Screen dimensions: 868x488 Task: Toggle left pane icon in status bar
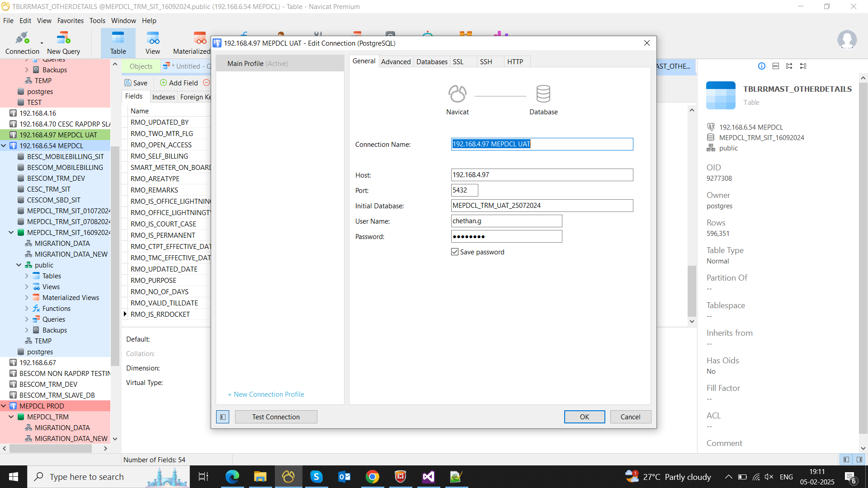tap(846, 460)
